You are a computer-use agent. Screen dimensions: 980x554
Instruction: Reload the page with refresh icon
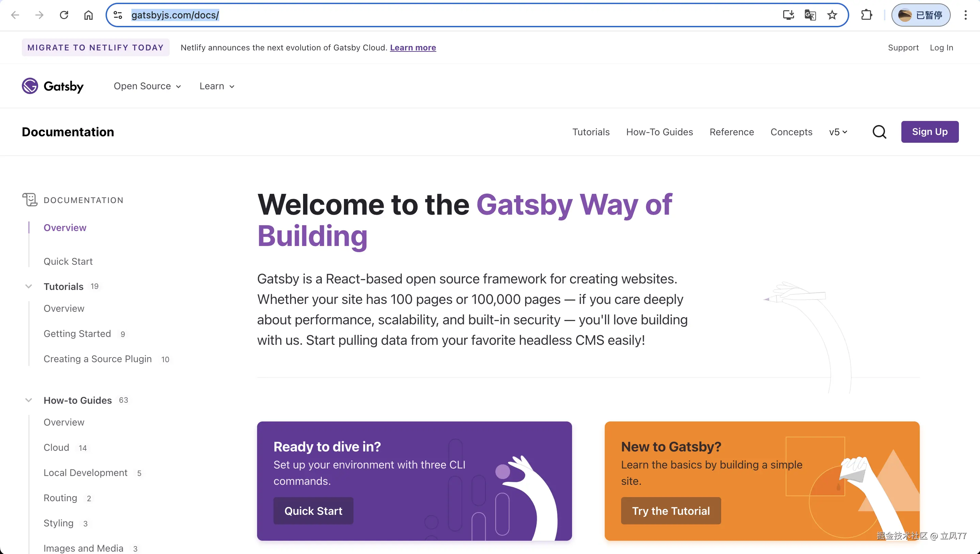pyautogui.click(x=64, y=15)
